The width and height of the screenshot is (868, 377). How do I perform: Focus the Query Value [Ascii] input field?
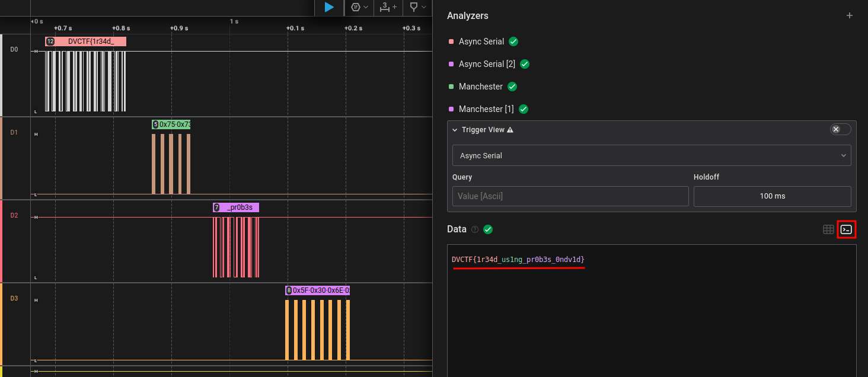click(x=570, y=196)
